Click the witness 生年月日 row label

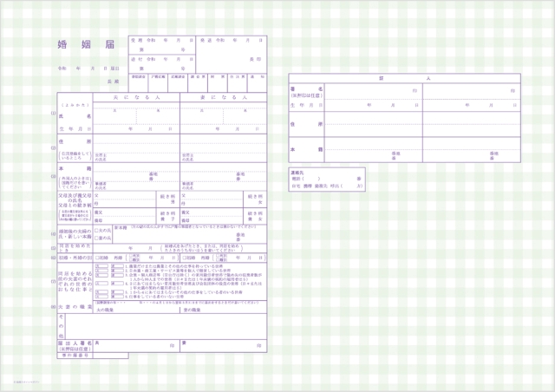click(306, 105)
